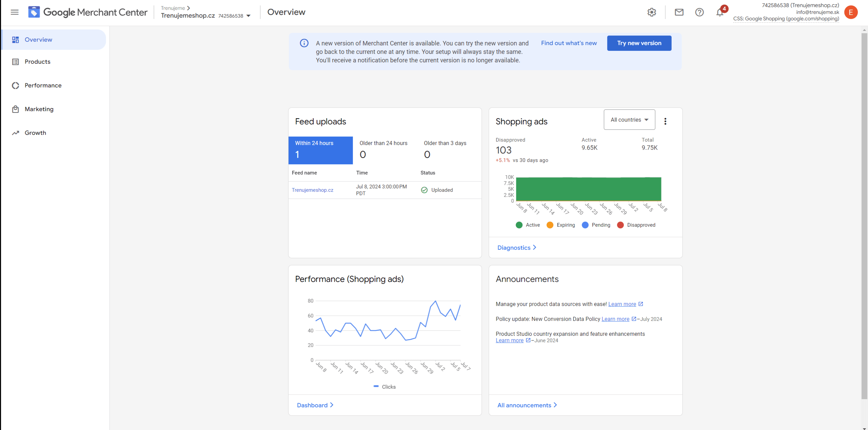The height and width of the screenshot is (430, 868).
Task: Open the Trenujemeshop.cz feed link
Action: [313, 190]
